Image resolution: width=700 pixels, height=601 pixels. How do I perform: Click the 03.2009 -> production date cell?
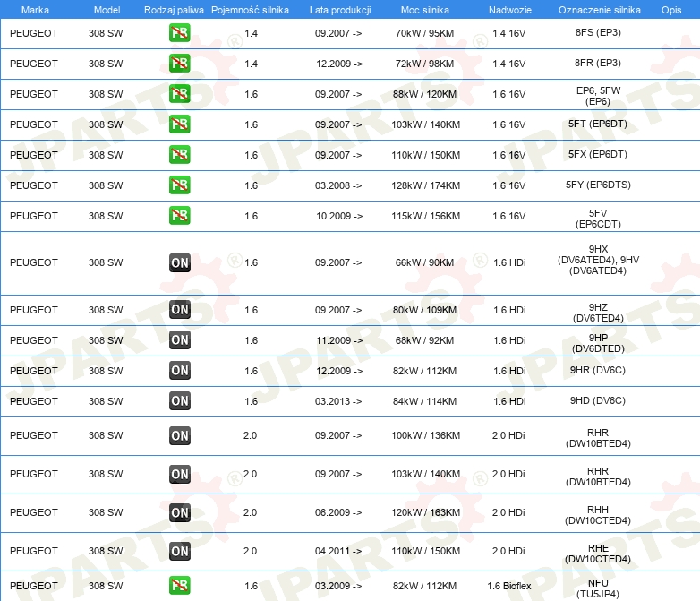pyautogui.click(x=338, y=586)
